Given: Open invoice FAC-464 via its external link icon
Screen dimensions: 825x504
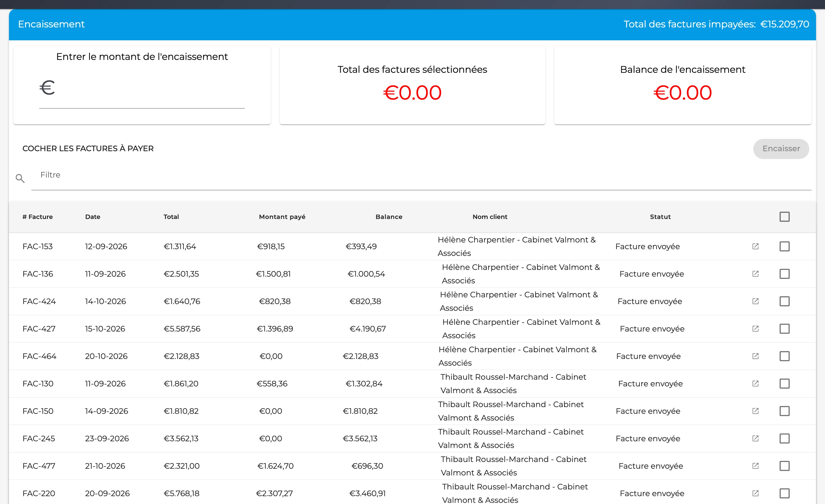Looking at the screenshot, I should 755,356.
